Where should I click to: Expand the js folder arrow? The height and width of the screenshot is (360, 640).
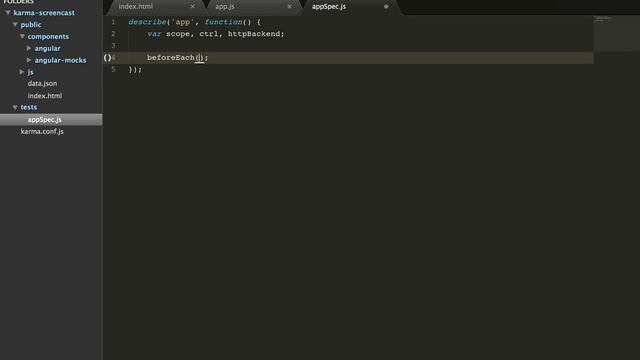pos(22,72)
